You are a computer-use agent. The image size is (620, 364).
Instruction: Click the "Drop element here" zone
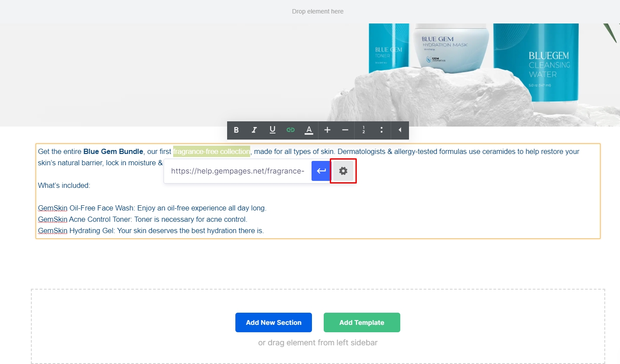(318, 11)
